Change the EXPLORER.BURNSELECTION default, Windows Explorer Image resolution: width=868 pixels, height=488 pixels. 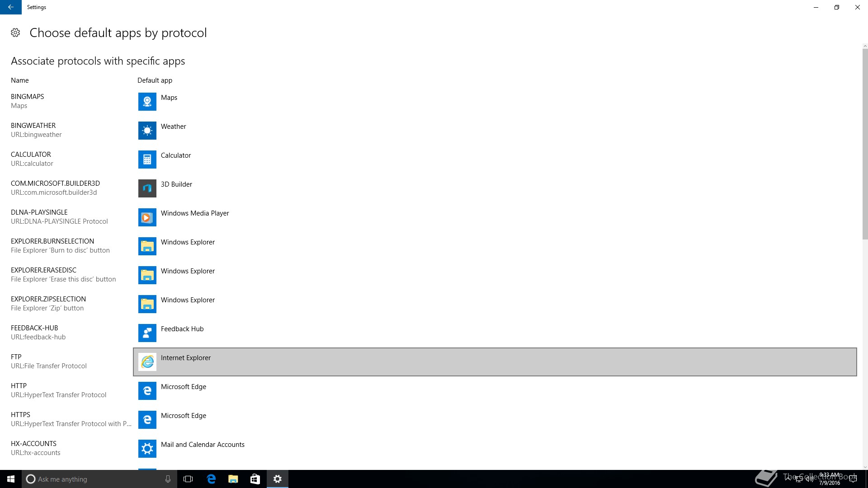188,242
